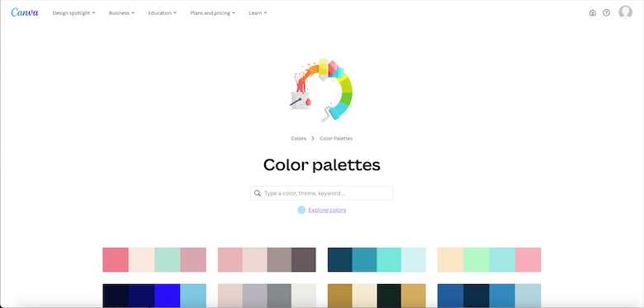Choose the mint green swatch next to dusty rose
The height and width of the screenshot is (308, 644).
point(168,259)
